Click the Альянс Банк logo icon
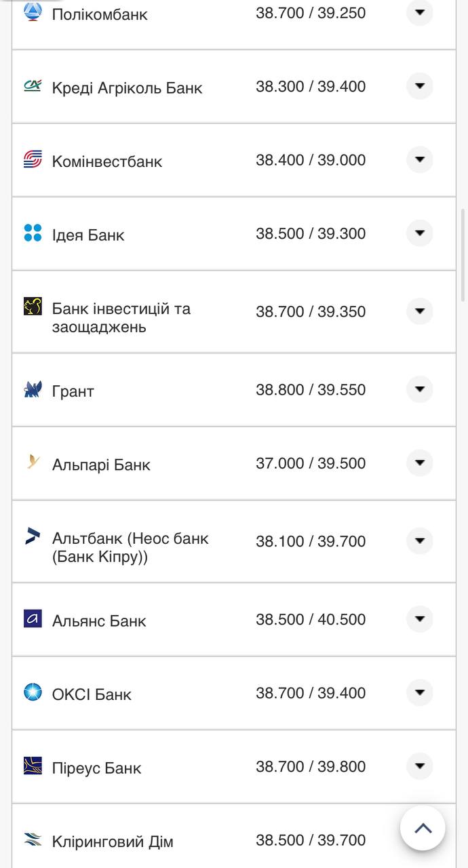The image size is (468, 868). [x=33, y=618]
